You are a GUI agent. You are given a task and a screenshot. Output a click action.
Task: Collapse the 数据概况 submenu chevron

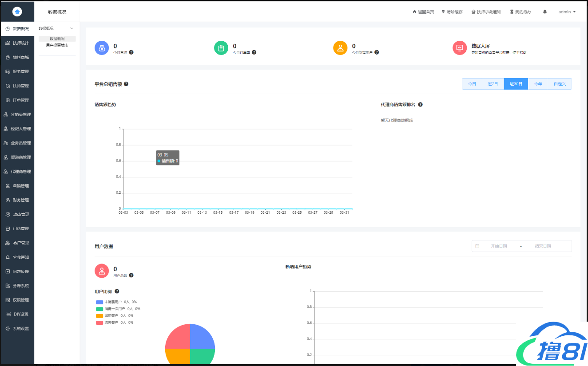click(x=72, y=28)
